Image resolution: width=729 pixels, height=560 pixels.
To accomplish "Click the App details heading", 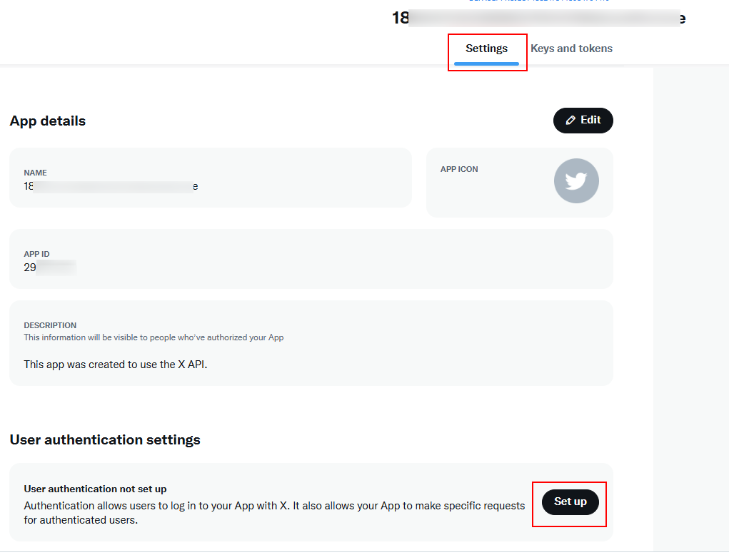I will (x=48, y=121).
